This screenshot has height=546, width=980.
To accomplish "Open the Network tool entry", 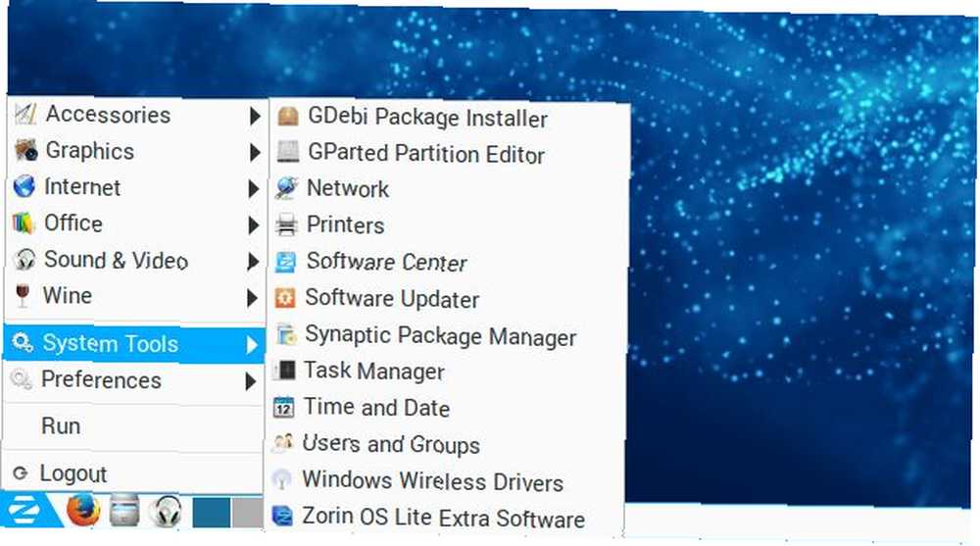I will 448,189.
